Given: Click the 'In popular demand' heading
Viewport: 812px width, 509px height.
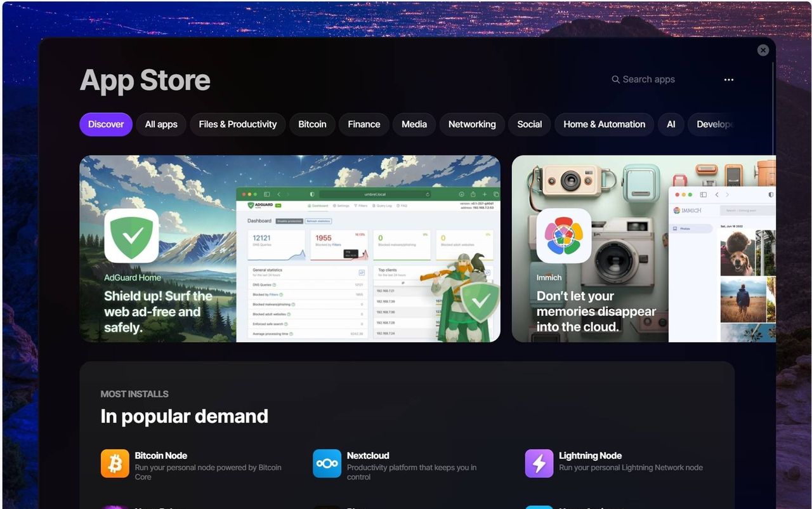Looking at the screenshot, I should click(x=184, y=416).
